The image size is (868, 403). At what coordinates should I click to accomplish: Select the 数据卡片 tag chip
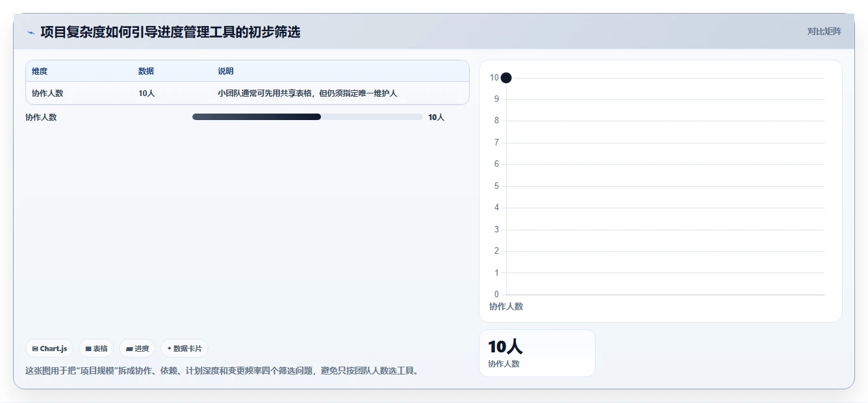tap(185, 348)
